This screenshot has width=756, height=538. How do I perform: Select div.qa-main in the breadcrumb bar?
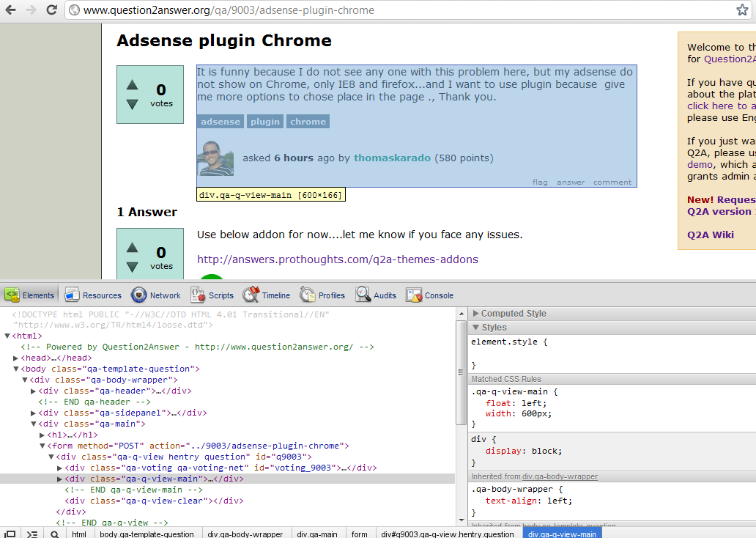(x=317, y=534)
